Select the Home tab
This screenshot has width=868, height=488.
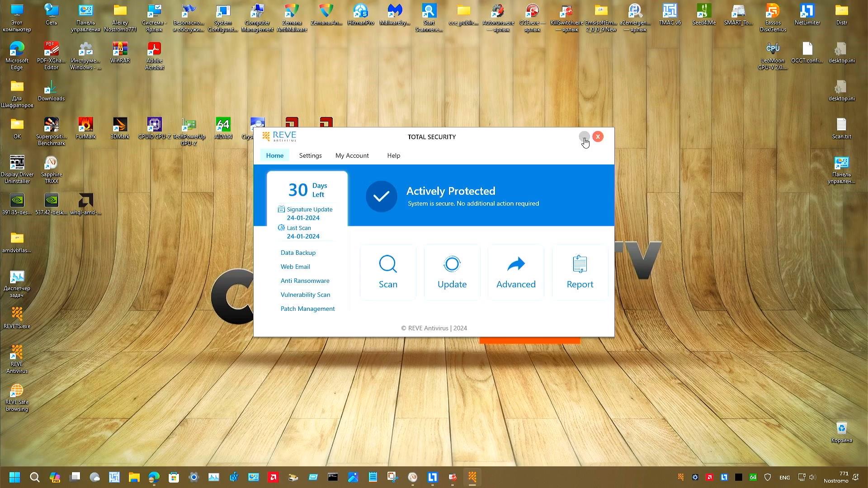point(274,155)
